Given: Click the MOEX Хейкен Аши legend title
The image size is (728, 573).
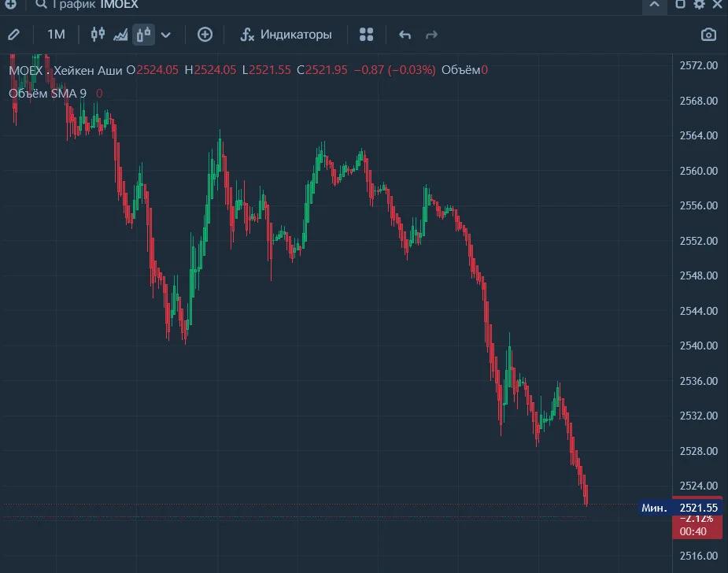Looking at the screenshot, I should (65, 70).
